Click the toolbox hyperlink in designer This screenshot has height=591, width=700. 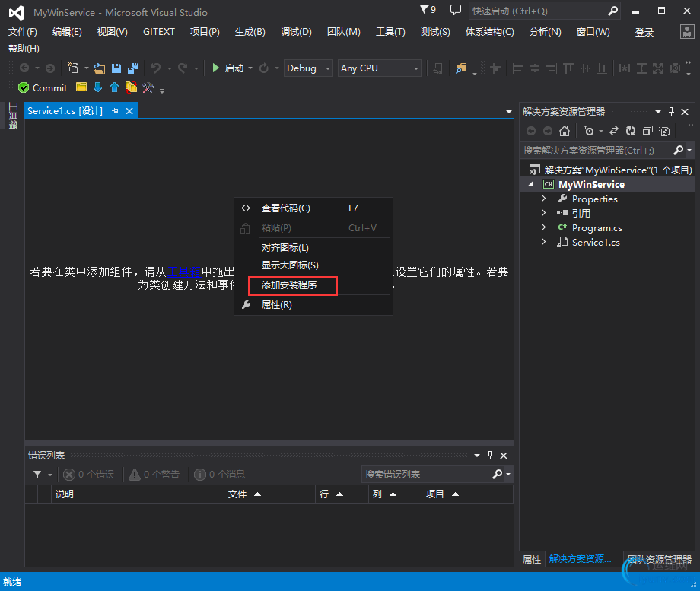click(x=183, y=272)
